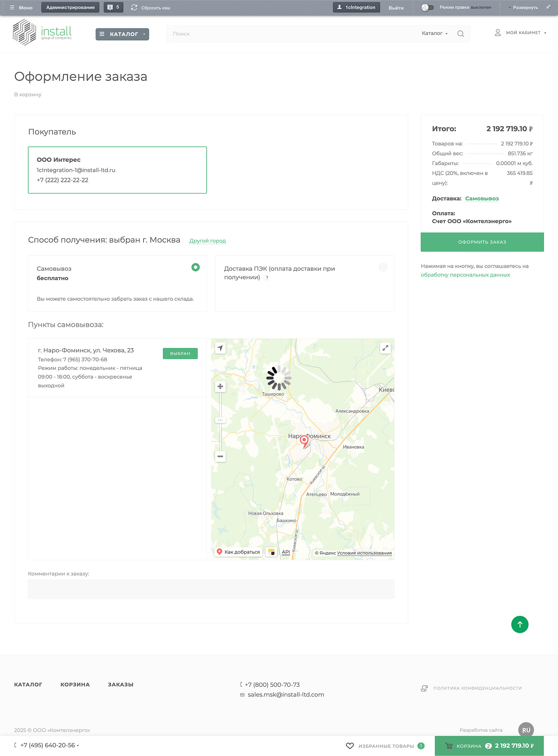The image size is (558, 756).
Task: Open the search scope Каталог dropdown
Action: tap(434, 33)
